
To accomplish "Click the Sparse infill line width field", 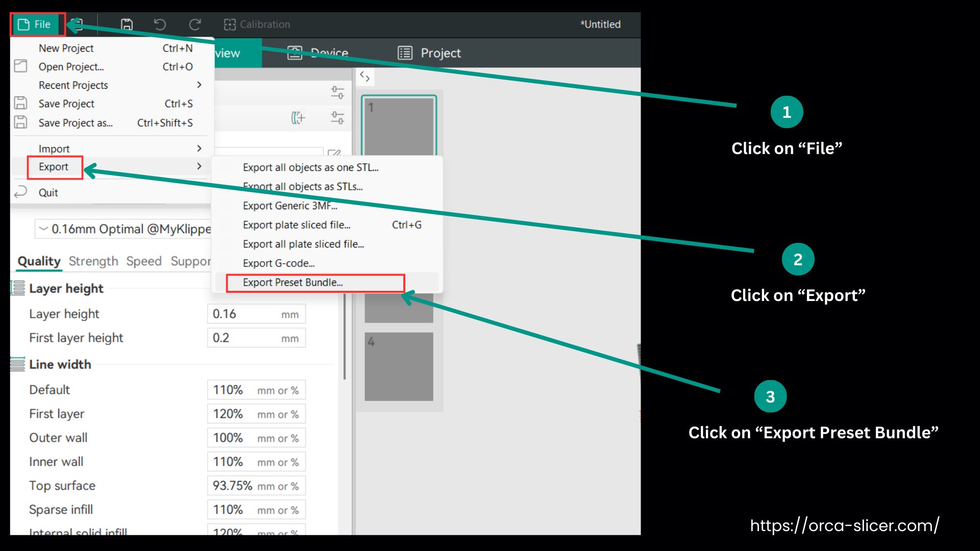I will 256,510.
